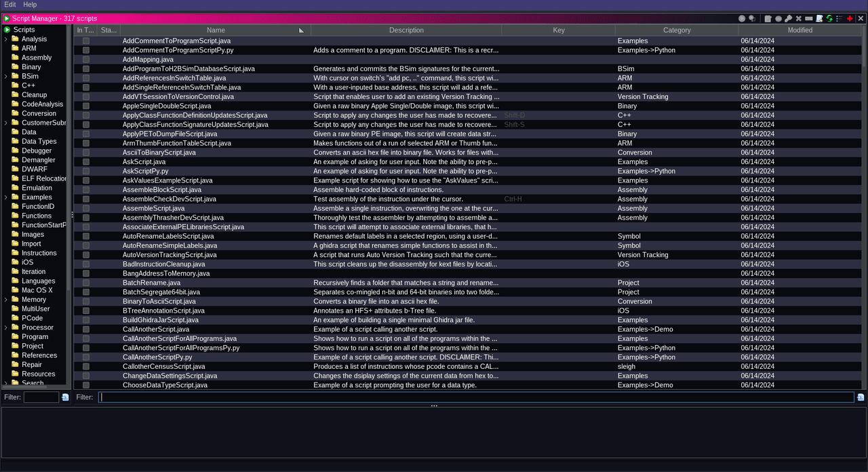Expand the Processor folder node

6,328
